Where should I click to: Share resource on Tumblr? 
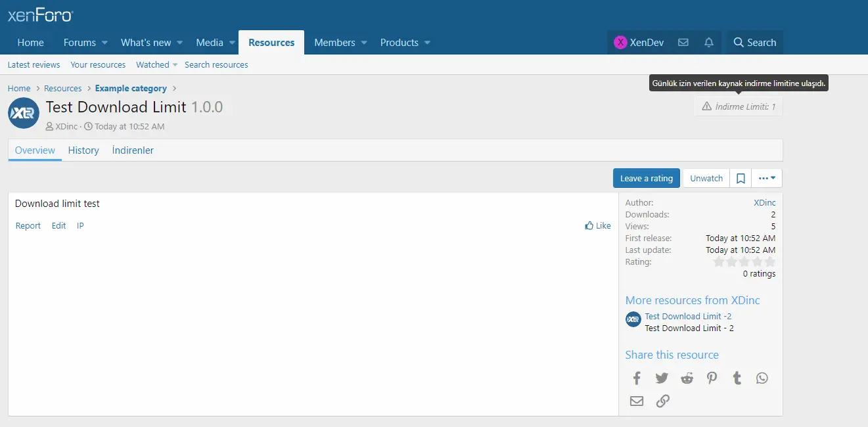pos(737,378)
